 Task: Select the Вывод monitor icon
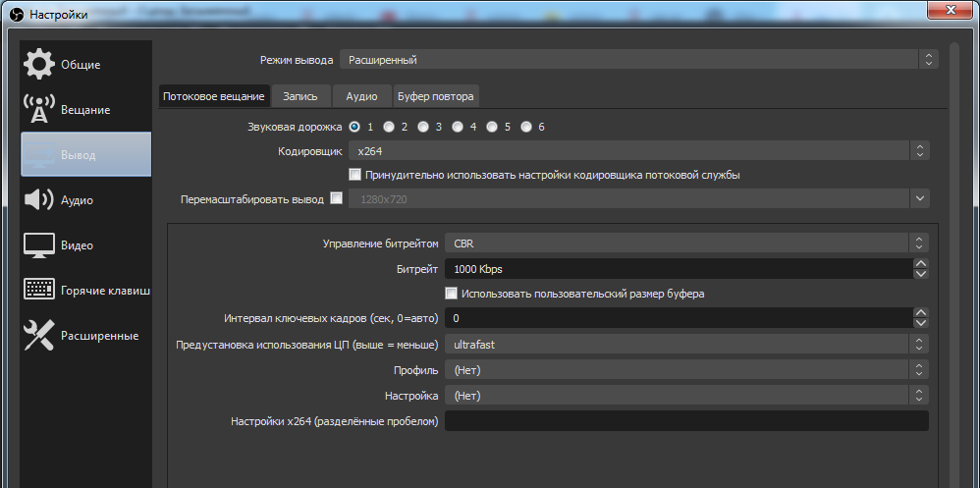(x=38, y=154)
